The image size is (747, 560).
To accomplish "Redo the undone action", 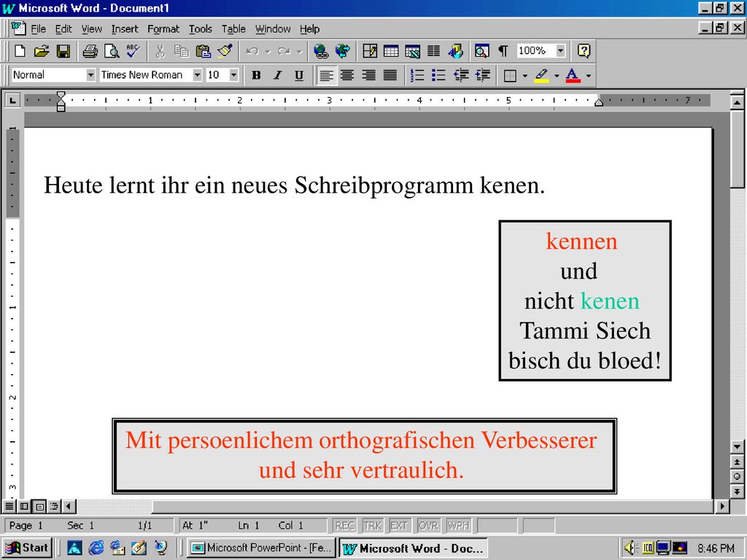I will [x=284, y=50].
